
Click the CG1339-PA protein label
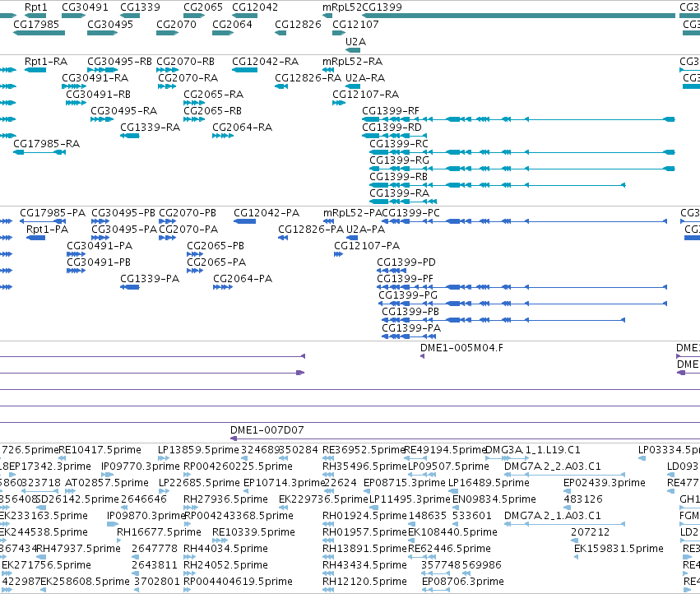(x=150, y=279)
